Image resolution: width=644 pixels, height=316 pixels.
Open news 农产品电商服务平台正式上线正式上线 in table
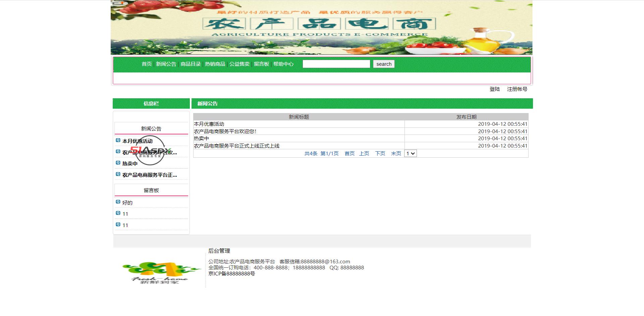tap(236, 146)
